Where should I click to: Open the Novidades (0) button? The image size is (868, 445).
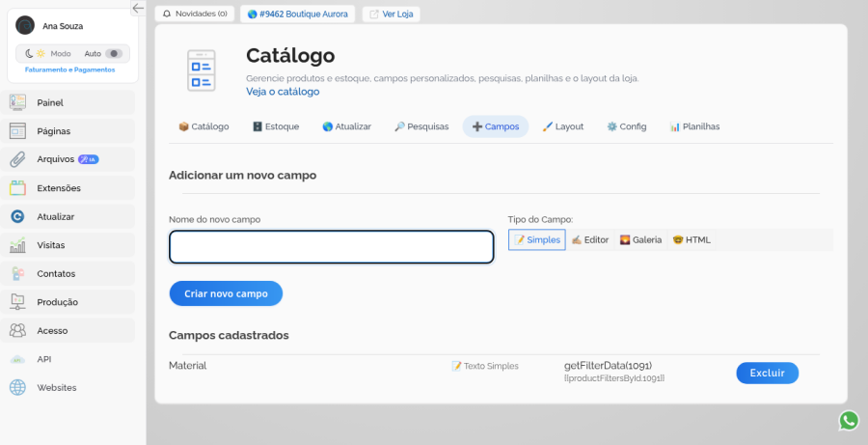coord(194,14)
